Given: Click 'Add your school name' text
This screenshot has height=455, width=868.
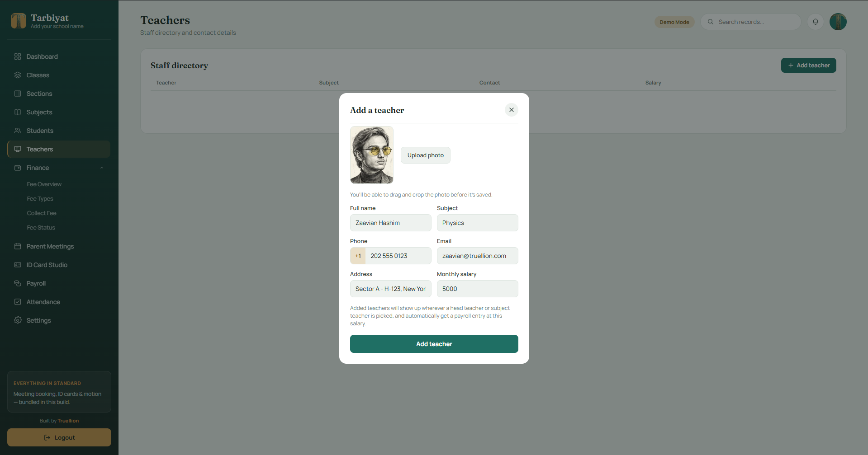Looking at the screenshot, I should click(57, 26).
